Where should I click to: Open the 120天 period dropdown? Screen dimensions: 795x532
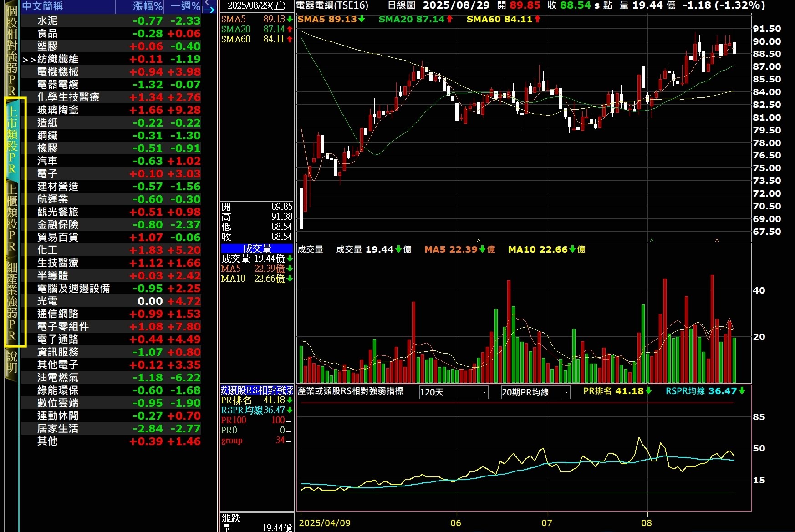pyautogui.click(x=484, y=392)
